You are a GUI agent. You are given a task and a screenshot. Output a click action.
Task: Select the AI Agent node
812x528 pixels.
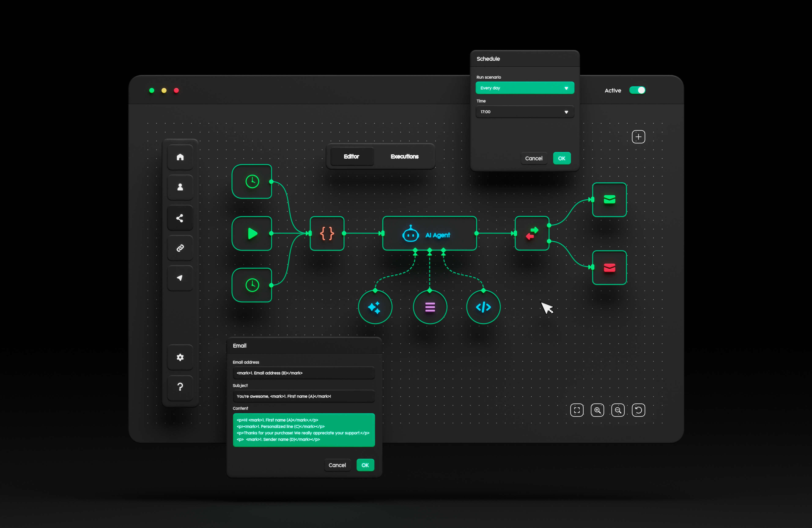click(x=429, y=234)
